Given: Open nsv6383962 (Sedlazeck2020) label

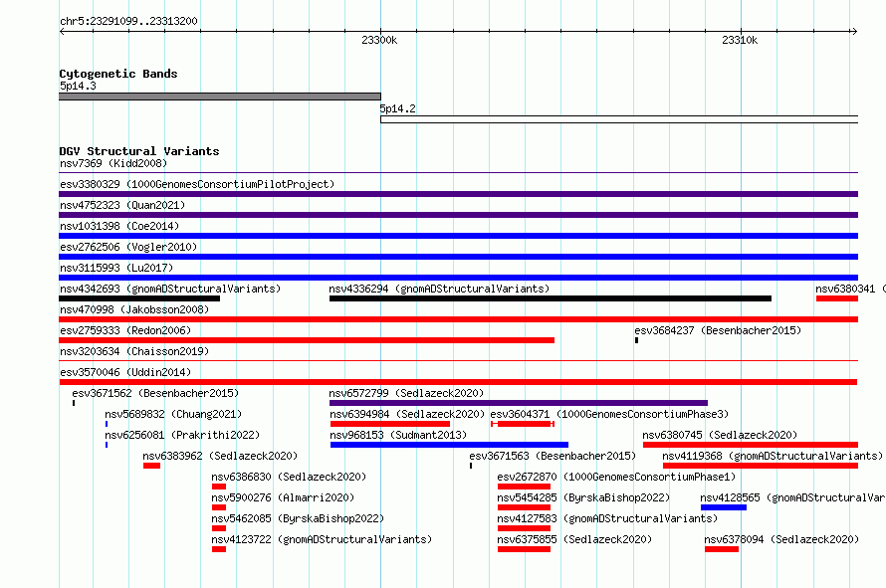Looking at the screenshot, I should (220, 457).
